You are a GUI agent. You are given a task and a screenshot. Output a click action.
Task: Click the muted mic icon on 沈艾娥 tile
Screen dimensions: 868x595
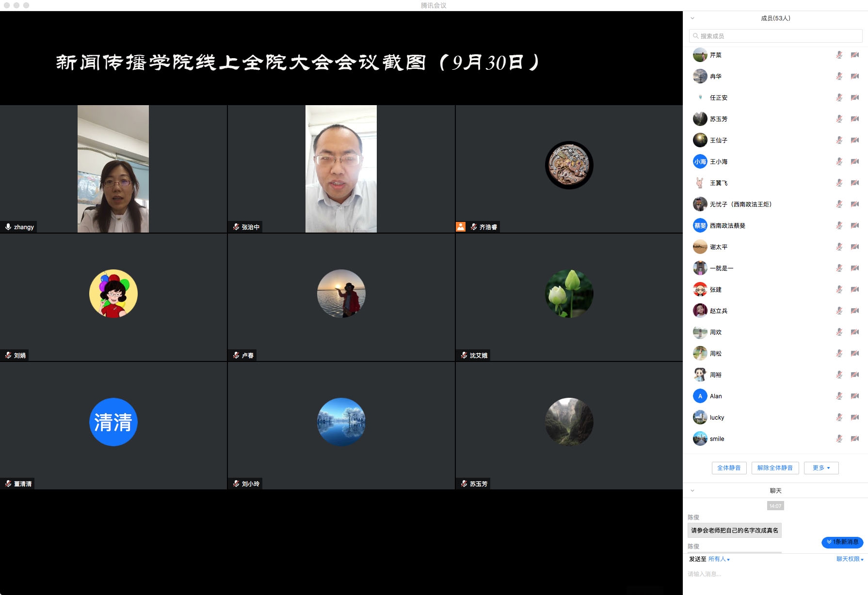tap(464, 355)
